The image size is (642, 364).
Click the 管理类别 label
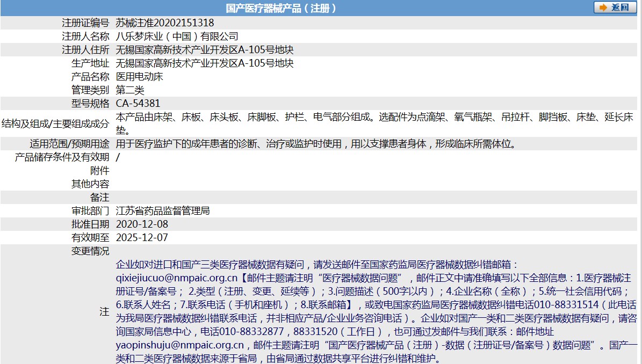coord(90,90)
